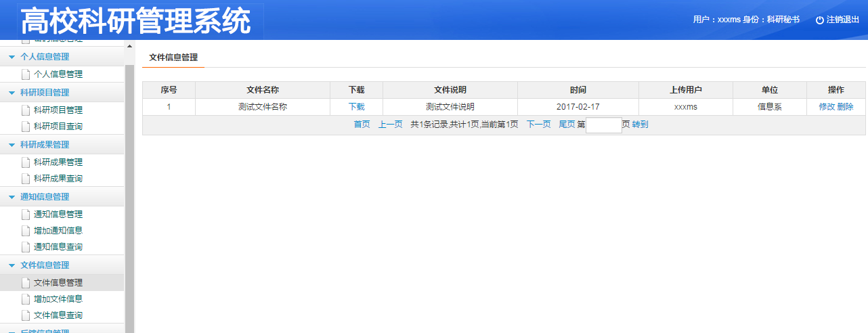Click 修改 to edit the file row
This screenshot has width=868, height=333.
click(x=827, y=107)
